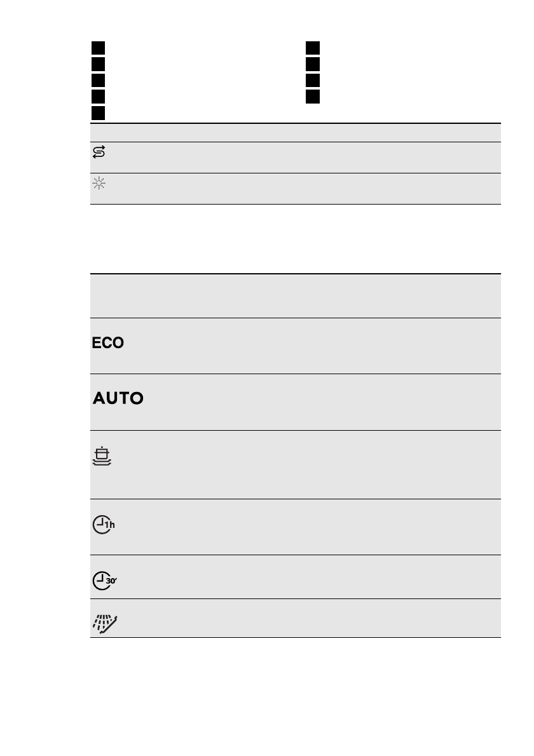The width and height of the screenshot is (534, 756).
Task: Click the empty header row above salt indicator
Action: coord(296,133)
